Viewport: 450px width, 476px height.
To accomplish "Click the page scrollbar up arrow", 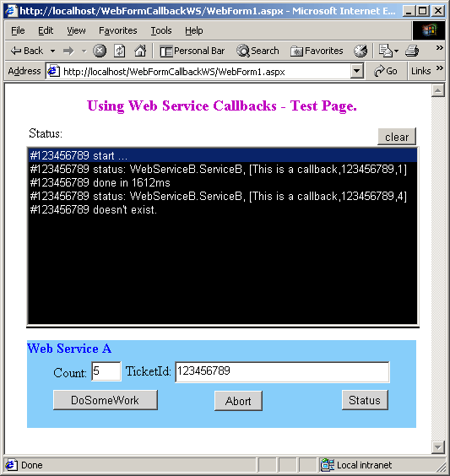I will [438, 90].
